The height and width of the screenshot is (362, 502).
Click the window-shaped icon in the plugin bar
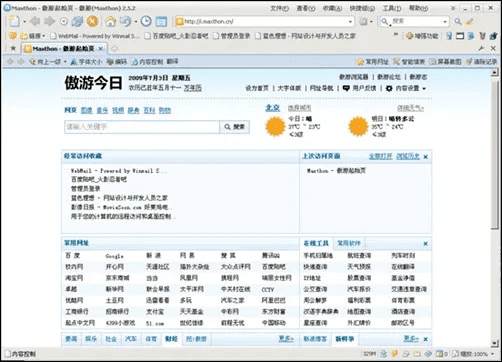pyautogui.click(x=460, y=36)
